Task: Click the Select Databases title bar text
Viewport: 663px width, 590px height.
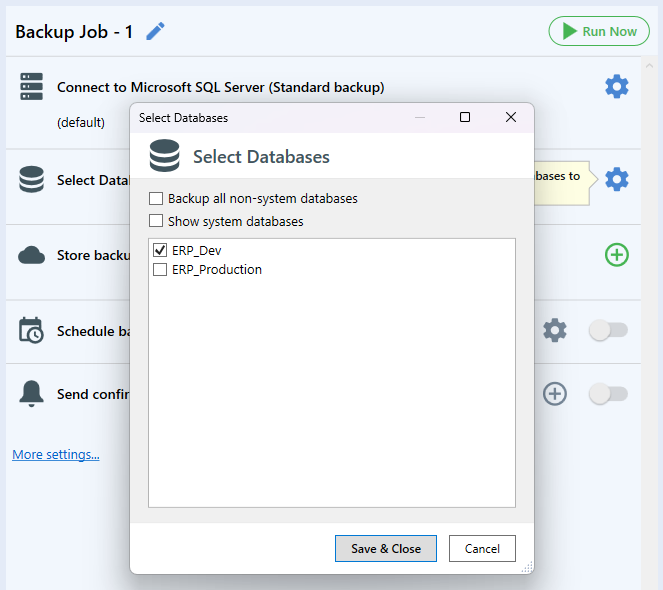Action: 184,118
